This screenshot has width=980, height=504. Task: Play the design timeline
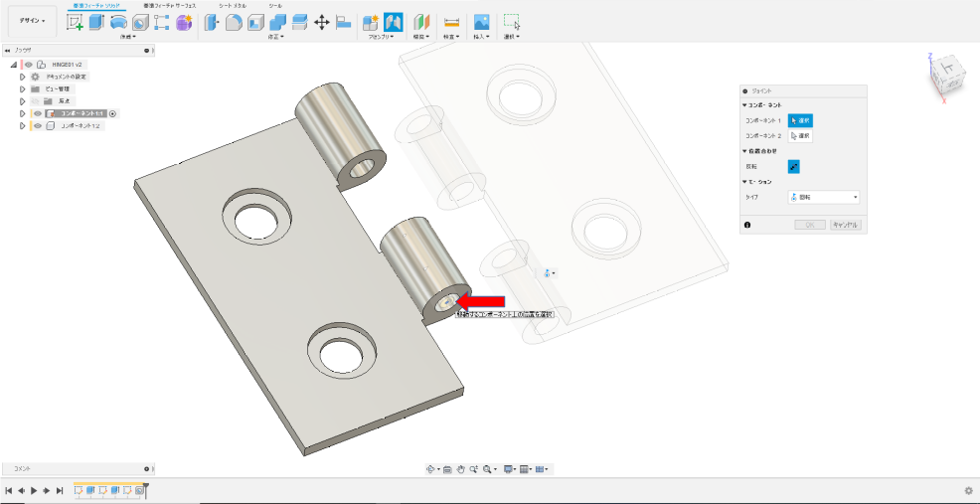(x=34, y=491)
